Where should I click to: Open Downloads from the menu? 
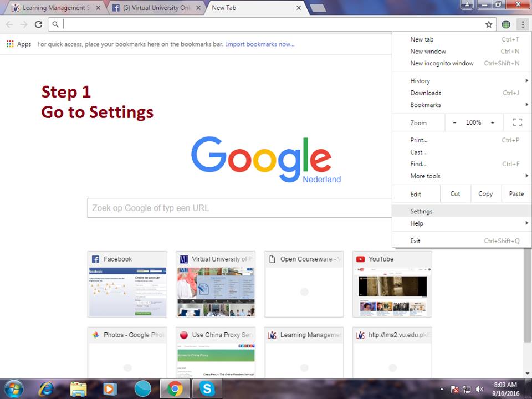pos(462,93)
